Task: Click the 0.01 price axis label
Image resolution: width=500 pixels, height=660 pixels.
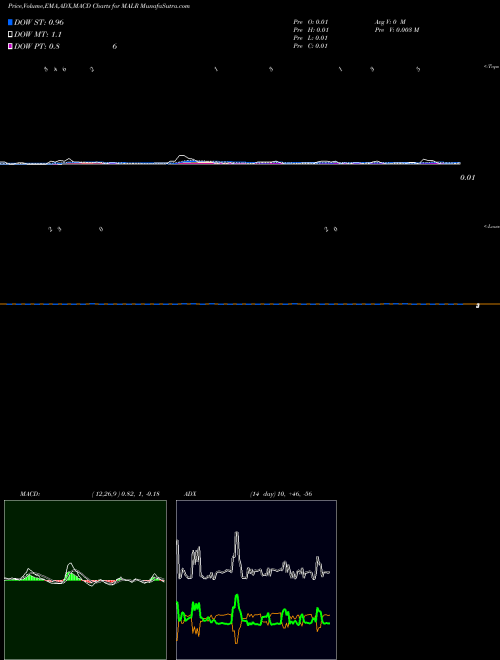Action: [x=468, y=178]
